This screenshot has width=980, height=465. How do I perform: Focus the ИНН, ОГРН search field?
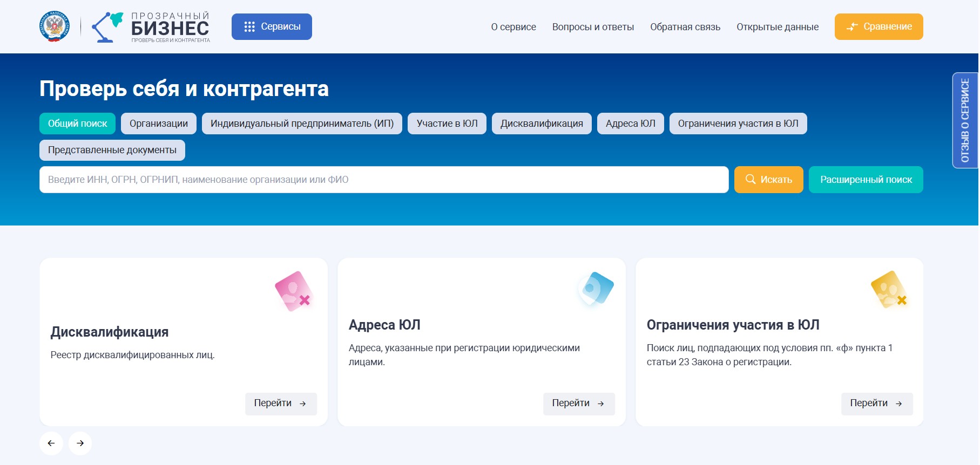384,180
